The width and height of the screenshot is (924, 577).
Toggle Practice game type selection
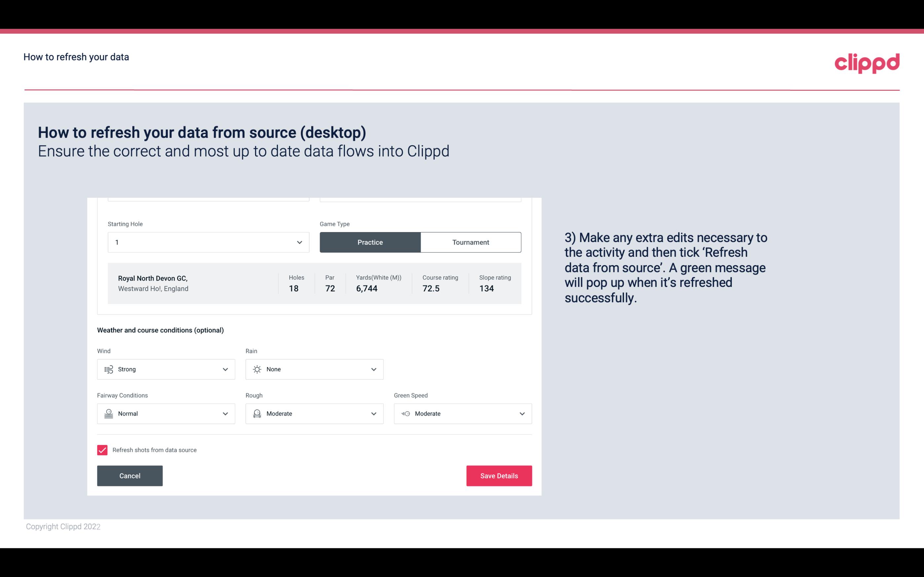pyautogui.click(x=370, y=242)
